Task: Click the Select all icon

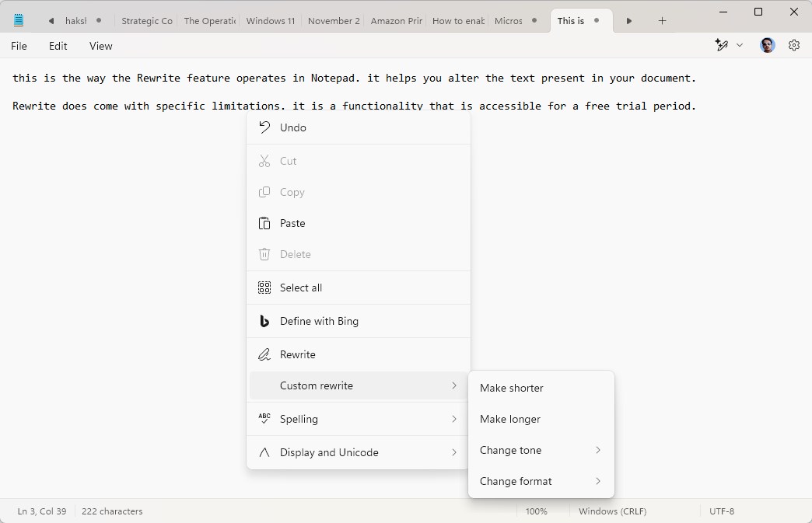Action: (x=264, y=288)
